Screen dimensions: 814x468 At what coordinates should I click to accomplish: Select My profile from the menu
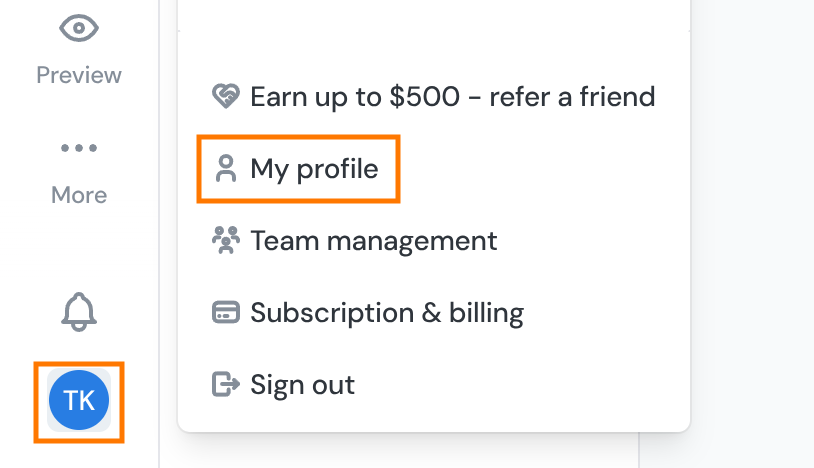pyautogui.click(x=314, y=169)
